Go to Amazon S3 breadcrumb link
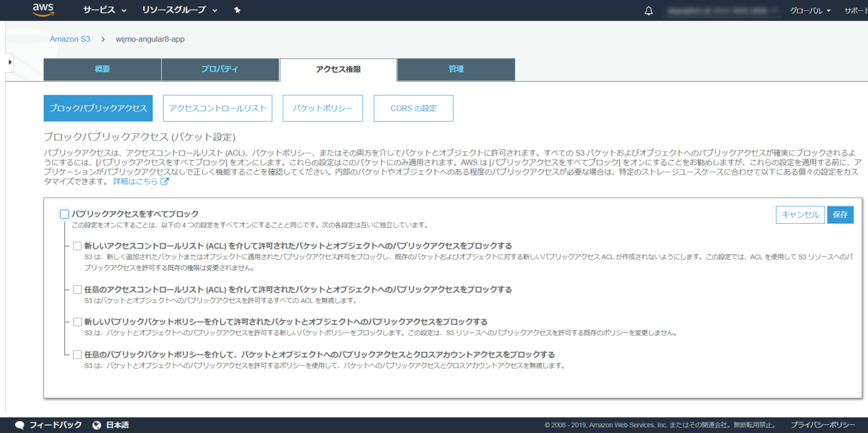This screenshot has height=433, width=868. tap(70, 39)
